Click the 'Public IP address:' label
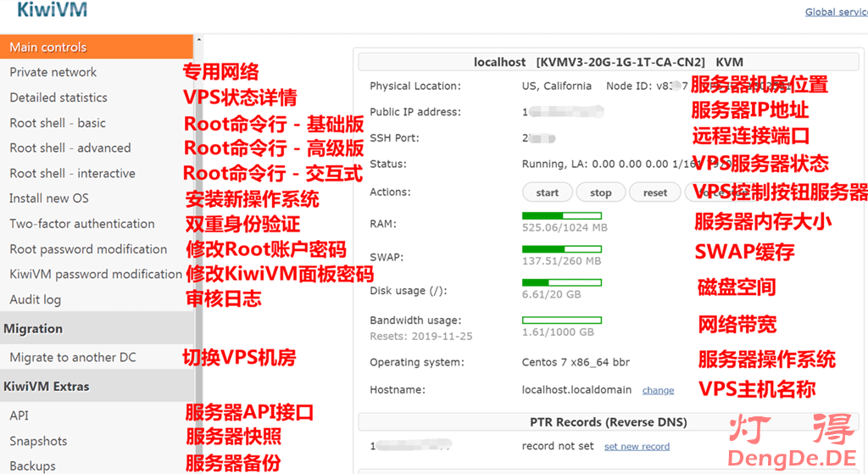Image resolution: width=868 pixels, height=474 pixels. click(415, 112)
